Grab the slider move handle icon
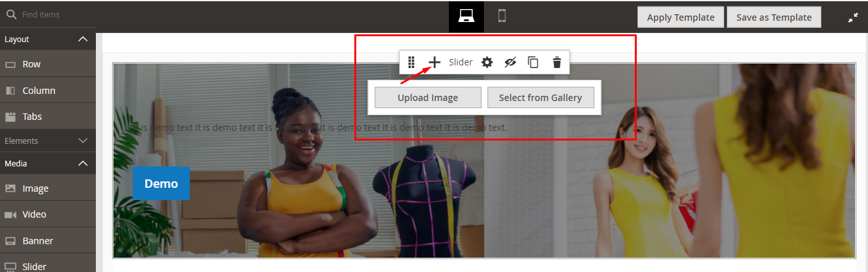Image resolution: width=868 pixels, height=272 pixels. [x=411, y=62]
